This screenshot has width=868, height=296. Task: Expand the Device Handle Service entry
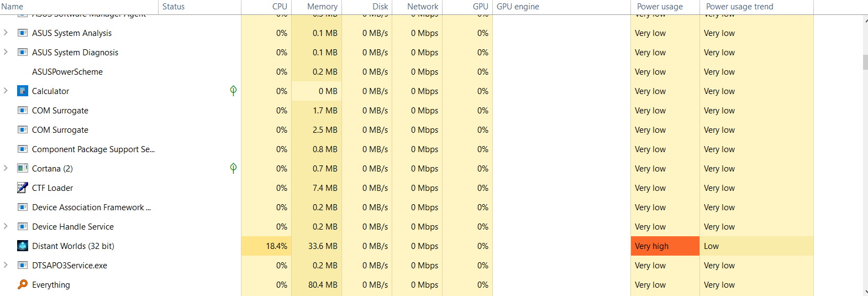(x=6, y=226)
